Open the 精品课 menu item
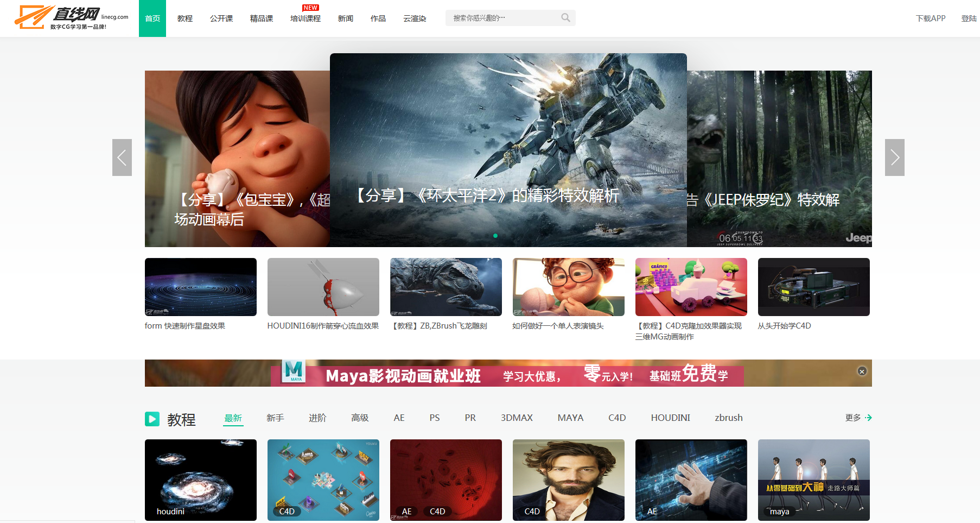 [x=262, y=18]
